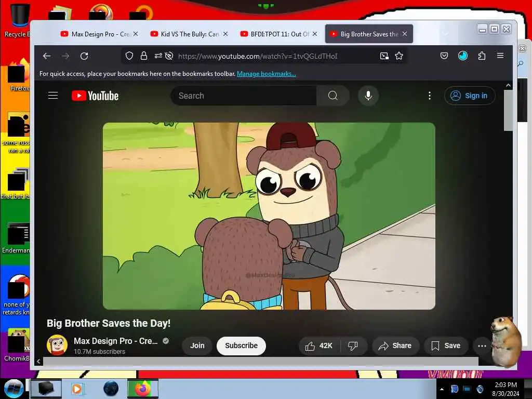Image resolution: width=532 pixels, height=399 pixels.
Task: Open Firefox from the taskbar
Action: tap(143, 389)
